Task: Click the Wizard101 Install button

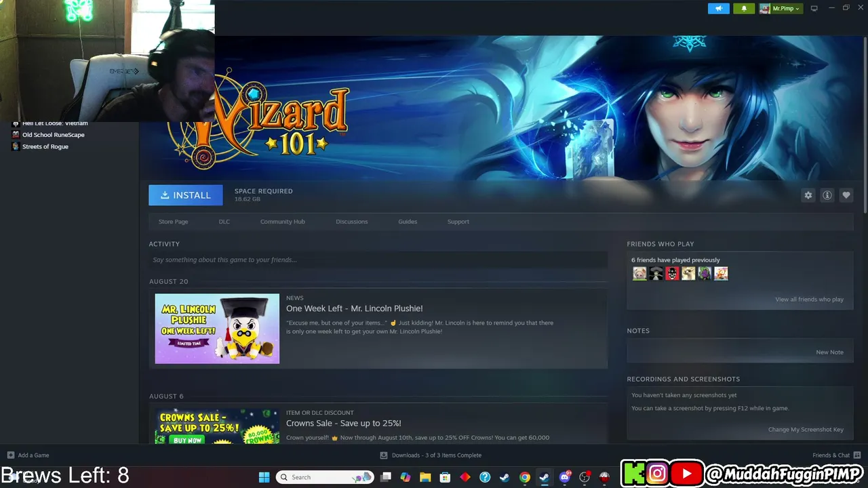Action: (186, 195)
